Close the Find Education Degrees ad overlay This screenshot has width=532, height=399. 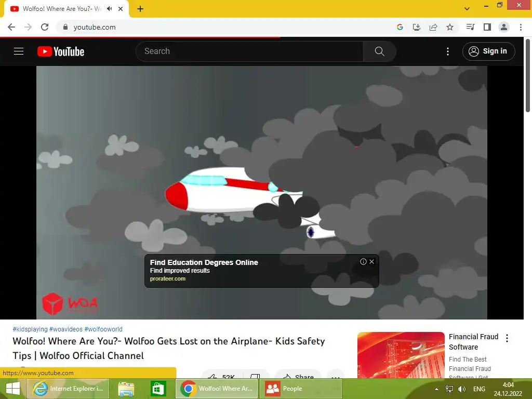click(x=372, y=262)
